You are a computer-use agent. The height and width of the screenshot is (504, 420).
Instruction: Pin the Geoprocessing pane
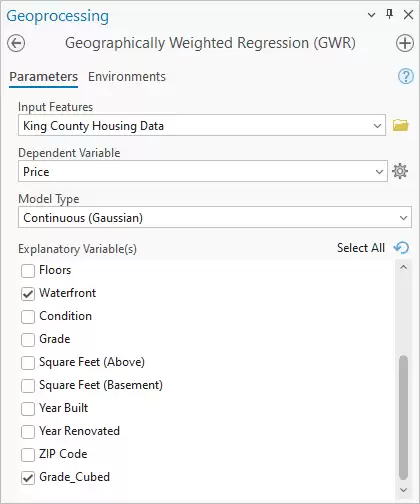click(x=389, y=14)
